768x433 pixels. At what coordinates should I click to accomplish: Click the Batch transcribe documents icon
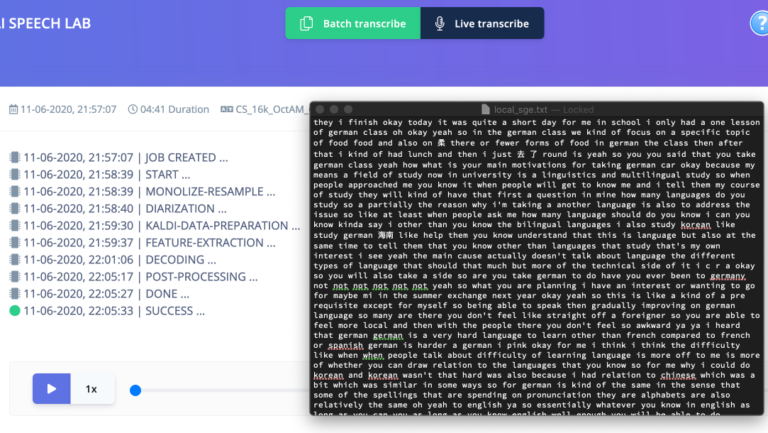[x=307, y=24]
